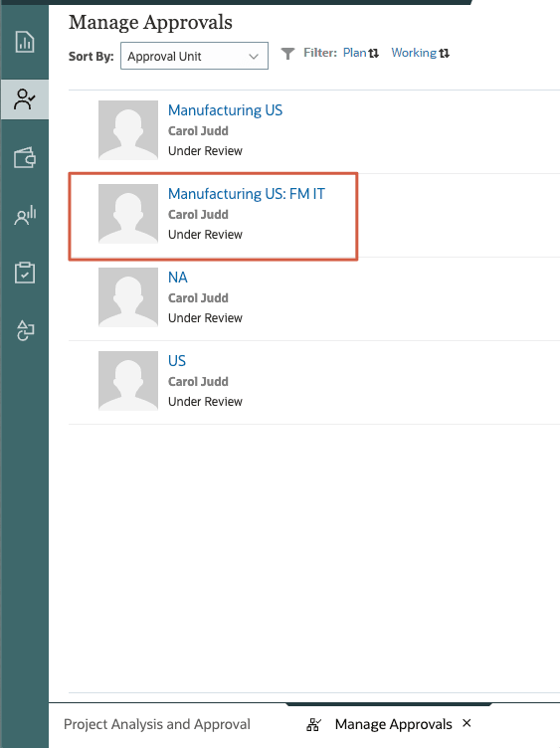
Task: Click the funnel filter icon
Action: click(287, 54)
